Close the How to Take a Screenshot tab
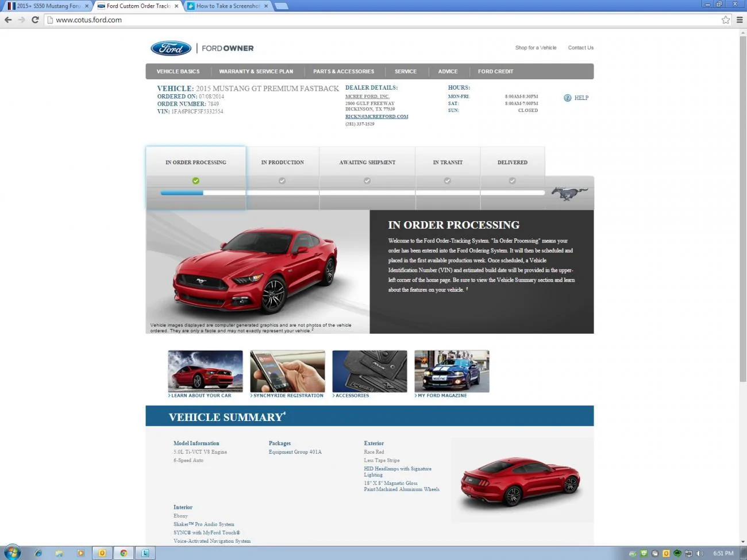The height and width of the screenshot is (560, 747). (x=267, y=6)
